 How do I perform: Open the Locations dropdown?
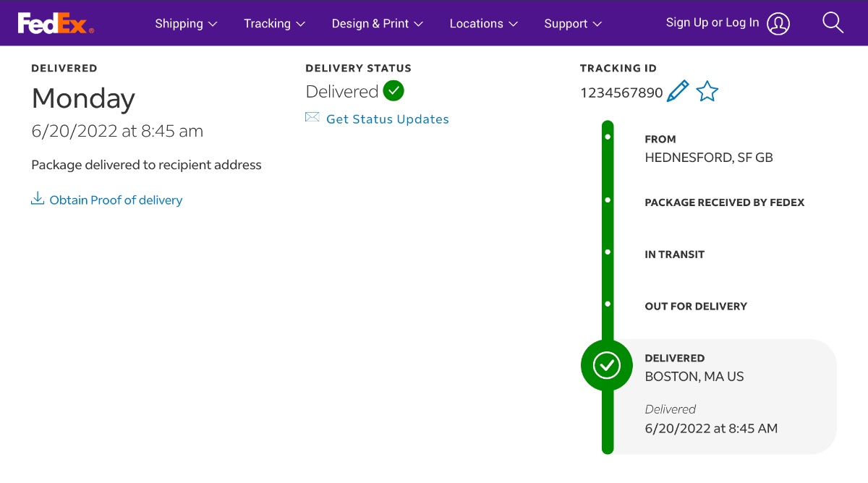[484, 23]
